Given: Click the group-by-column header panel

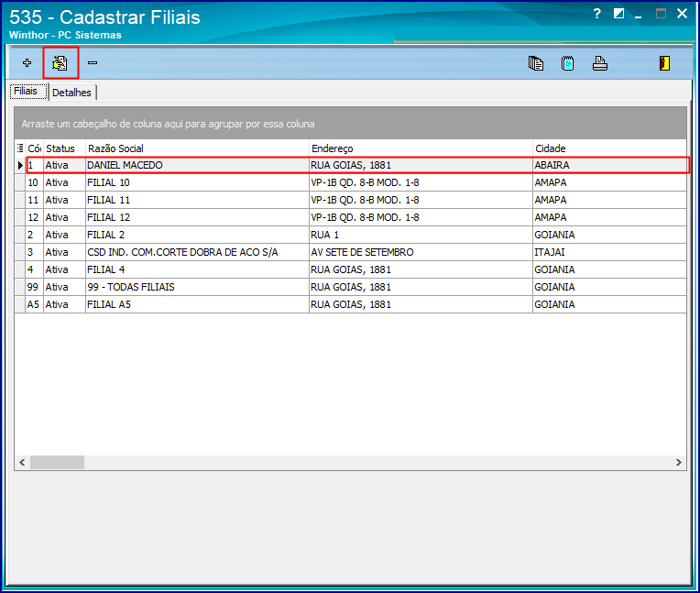Looking at the screenshot, I should tap(350, 123).
